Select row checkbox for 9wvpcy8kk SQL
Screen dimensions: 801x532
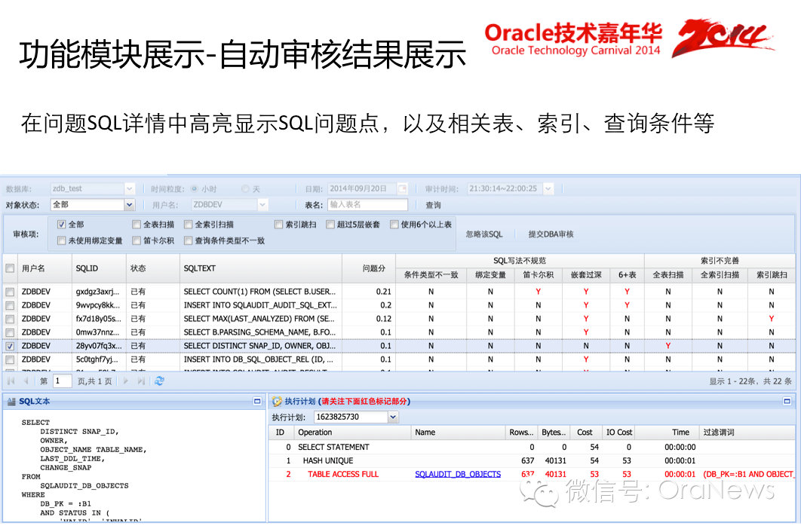[10, 305]
